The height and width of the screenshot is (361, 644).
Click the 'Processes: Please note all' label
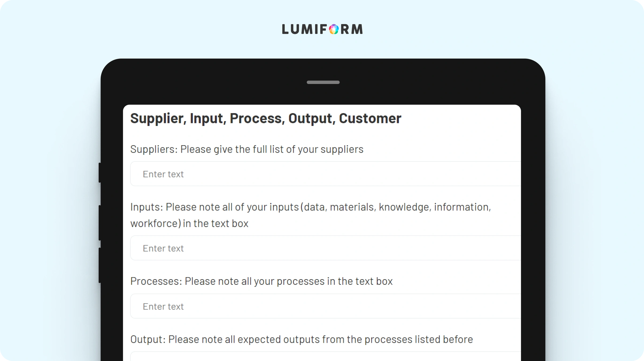tap(261, 281)
